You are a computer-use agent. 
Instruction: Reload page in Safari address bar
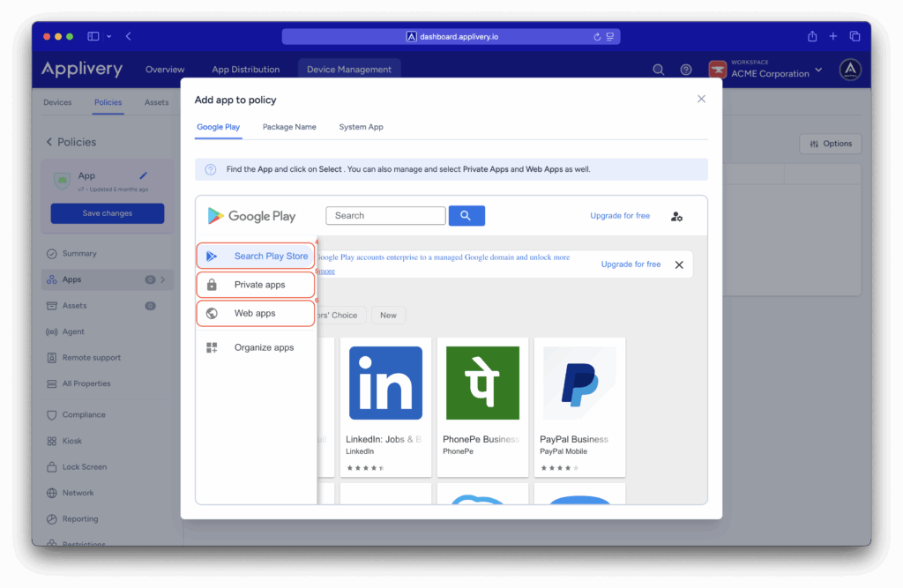click(x=597, y=37)
